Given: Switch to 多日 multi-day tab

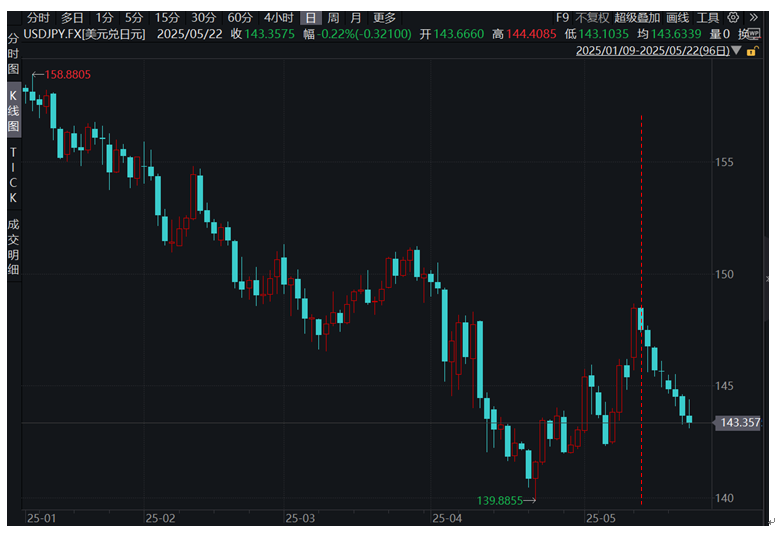Looking at the screenshot, I should (x=72, y=18).
